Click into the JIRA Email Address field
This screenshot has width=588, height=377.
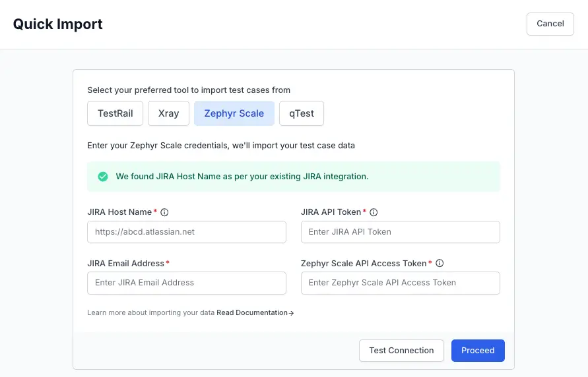pyautogui.click(x=187, y=283)
